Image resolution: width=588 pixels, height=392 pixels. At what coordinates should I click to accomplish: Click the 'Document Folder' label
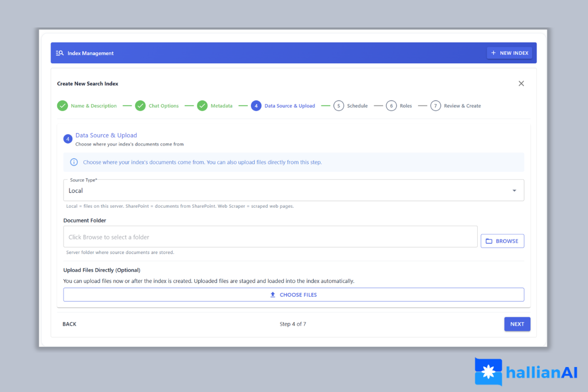(x=85, y=220)
